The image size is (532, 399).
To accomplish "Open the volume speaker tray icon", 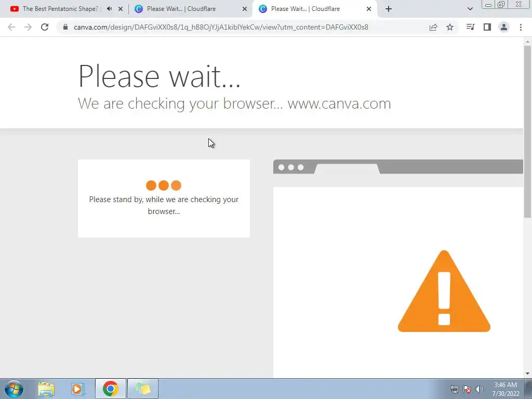I will click(480, 389).
